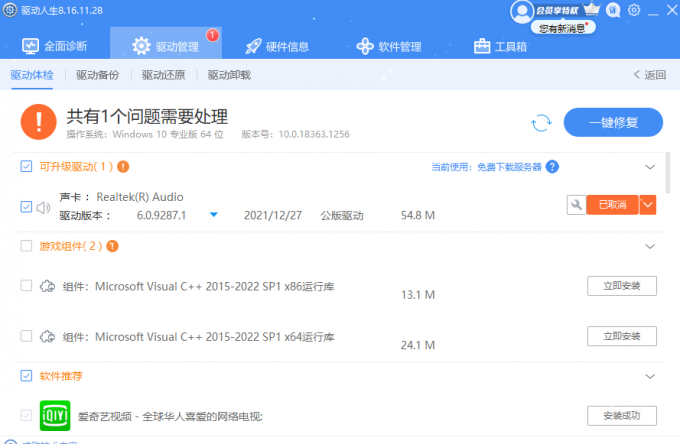The width and height of the screenshot is (680, 444).
Task: Switch to 驱动还原 sub-tab
Action: [163, 75]
